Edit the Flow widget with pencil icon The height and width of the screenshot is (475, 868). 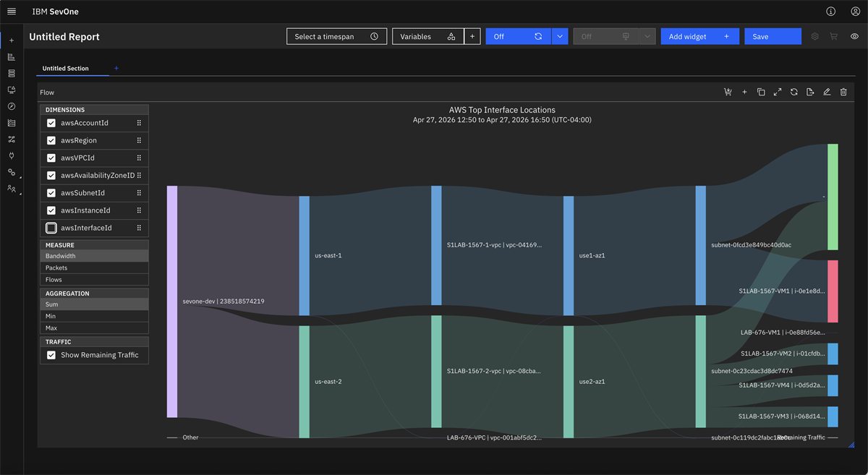click(827, 92)
